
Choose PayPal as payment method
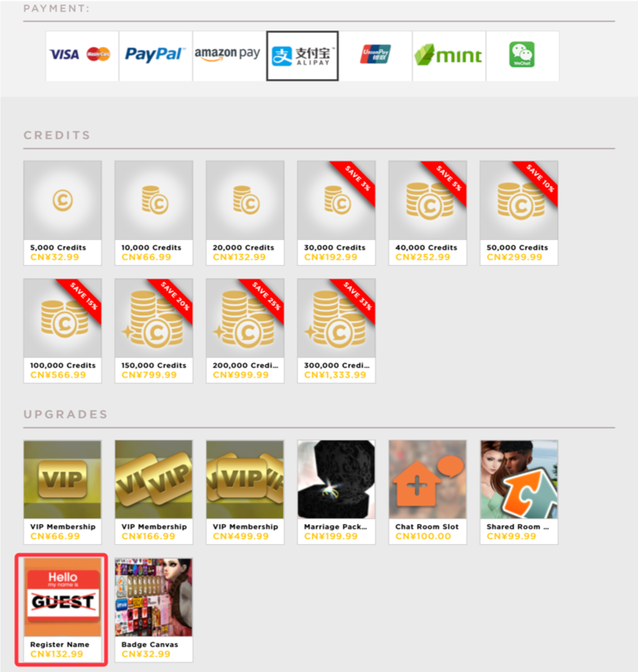pyautogui.click(x=155, y=56)
